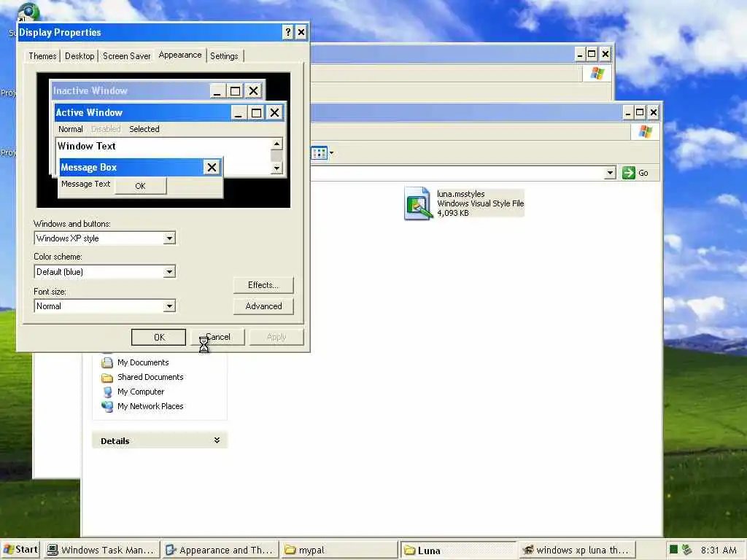Screen dimensions: 747x560
Task: Open the Screen Saver tab
Action: 127,56
